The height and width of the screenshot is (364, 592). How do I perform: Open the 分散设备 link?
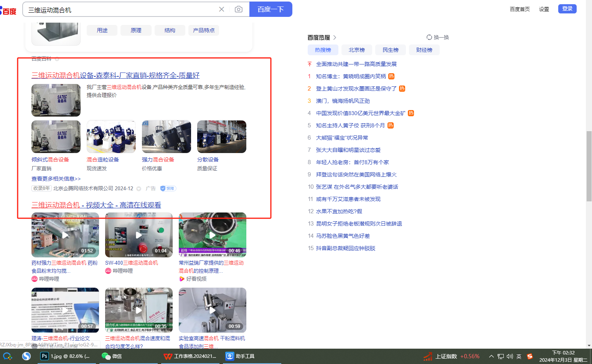coord(208,160)
